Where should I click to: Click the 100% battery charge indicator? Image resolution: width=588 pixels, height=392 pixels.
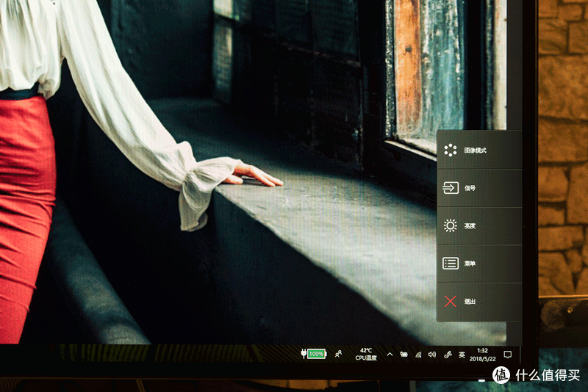click(314, 354)
